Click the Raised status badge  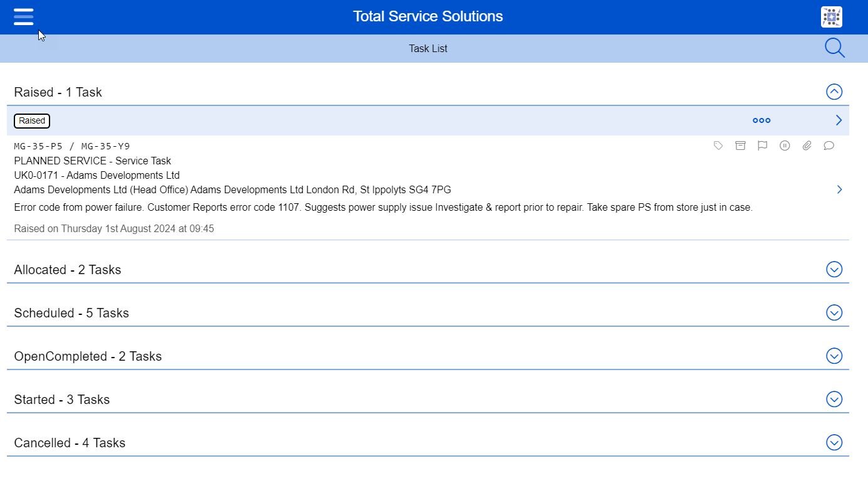[x=32, y=120]
